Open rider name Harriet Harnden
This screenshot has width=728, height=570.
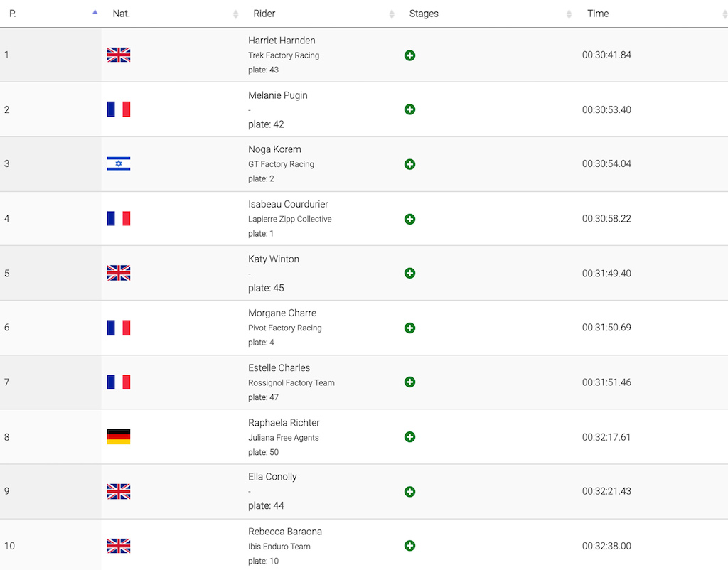[x=282, y=41]
